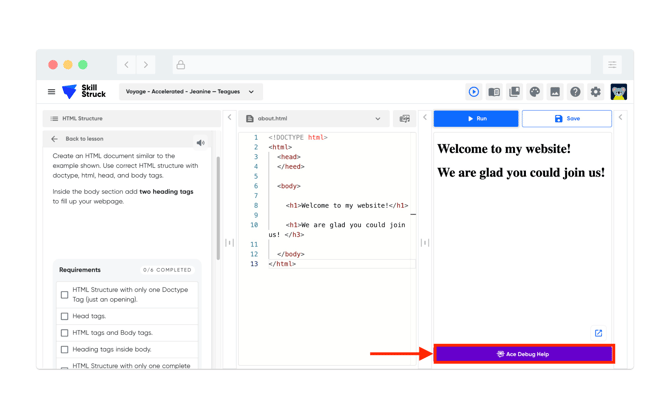Click the help question mark icon
The height and width of the screenshot is (418, 670).
(575, 92)
